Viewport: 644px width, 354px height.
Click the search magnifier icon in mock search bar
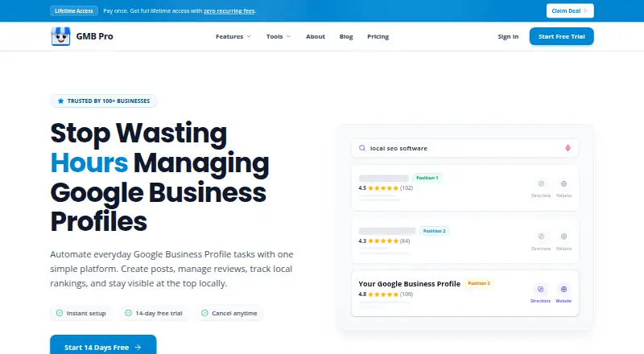tap(362, 148)
